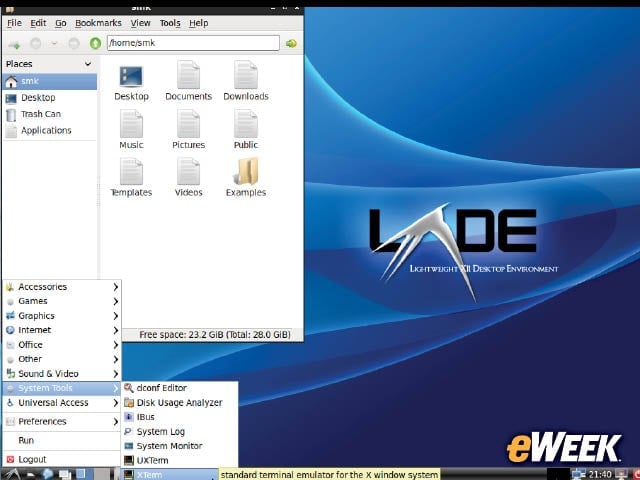Select Trash Can in Places sidebar

50,114
